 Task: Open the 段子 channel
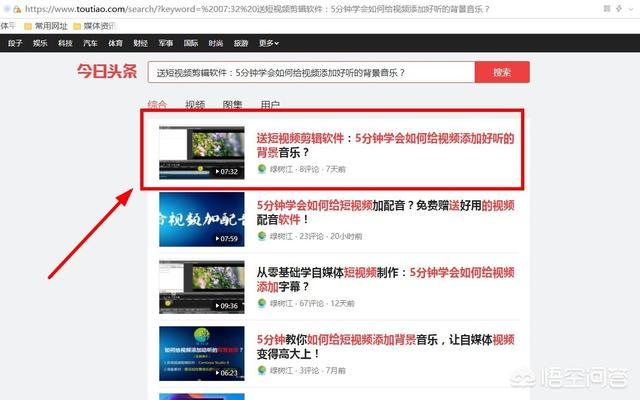pyautogui.click(x=15, y=43)
